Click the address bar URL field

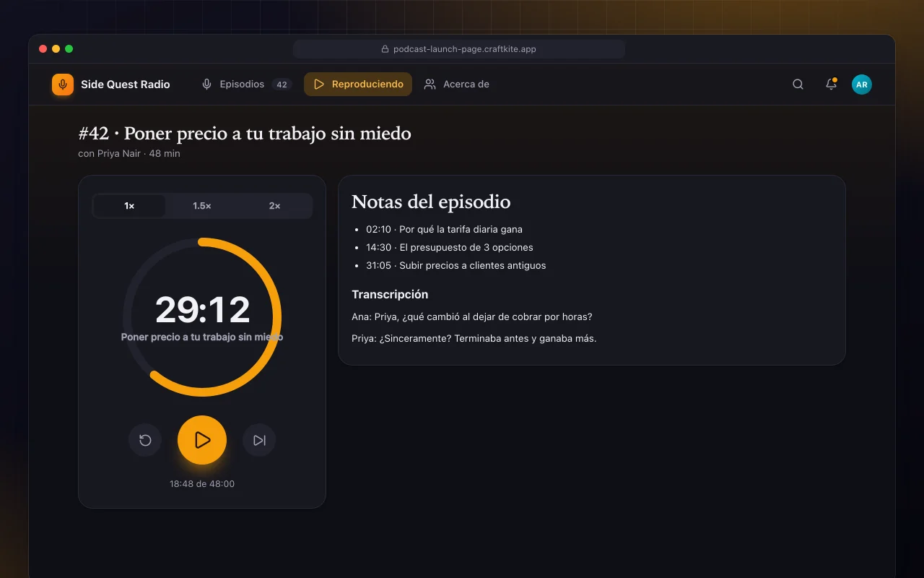click(458, 49)
